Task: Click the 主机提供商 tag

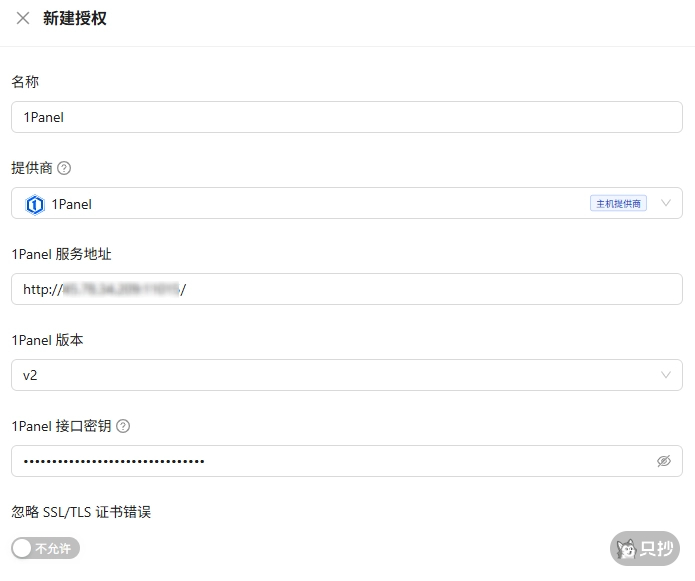Action: (x=618, y=204)
